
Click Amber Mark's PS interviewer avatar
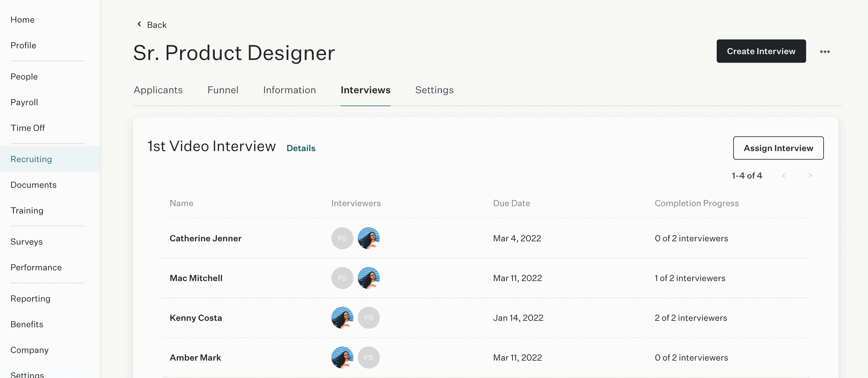coord(369,358)
